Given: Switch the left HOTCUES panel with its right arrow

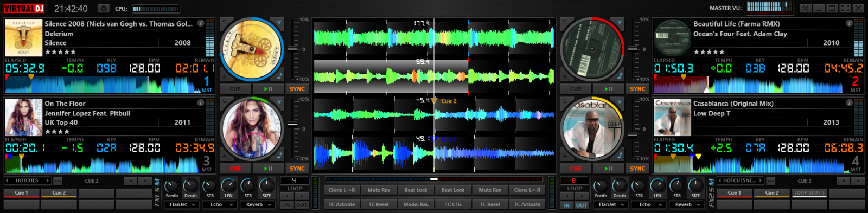Looking at the screenshot, I should [x=48, y=180].
